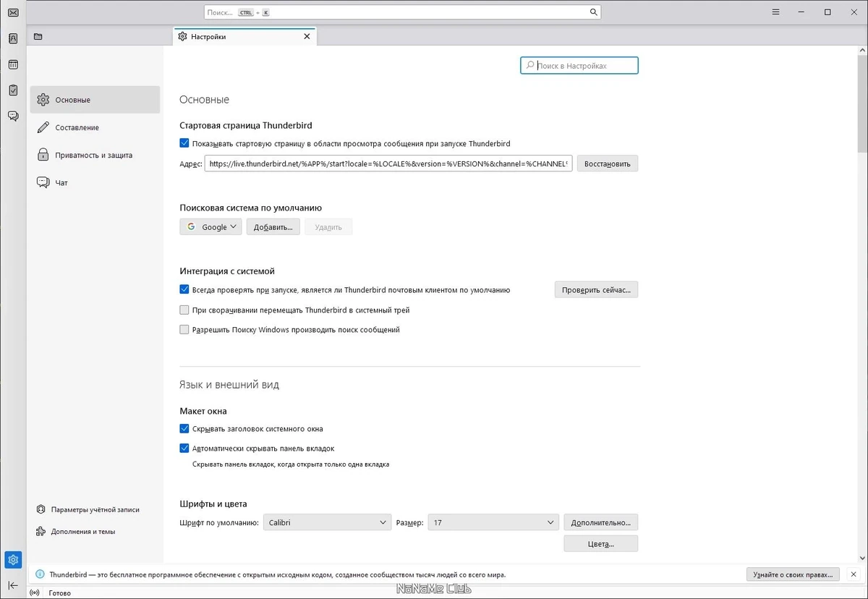Screen dimensions: 868x599
Task: Click Узнайте о своих правах... button
Action: click(x=793, y=574)
